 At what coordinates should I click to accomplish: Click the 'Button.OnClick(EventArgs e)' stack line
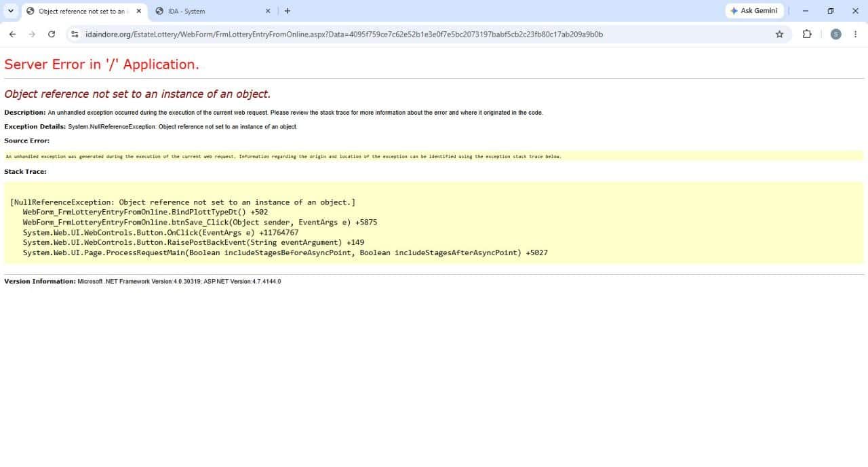click(161, 232)
